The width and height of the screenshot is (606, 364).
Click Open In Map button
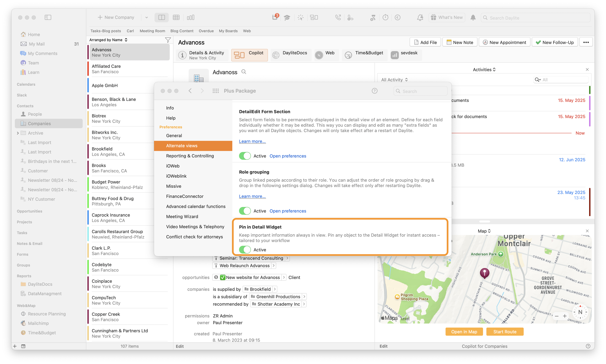(464, 332)
